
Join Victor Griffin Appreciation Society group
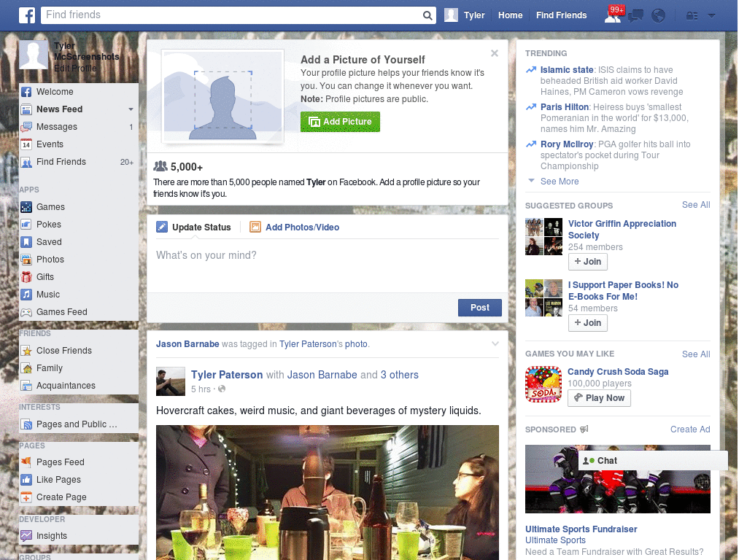pos(588,262)
